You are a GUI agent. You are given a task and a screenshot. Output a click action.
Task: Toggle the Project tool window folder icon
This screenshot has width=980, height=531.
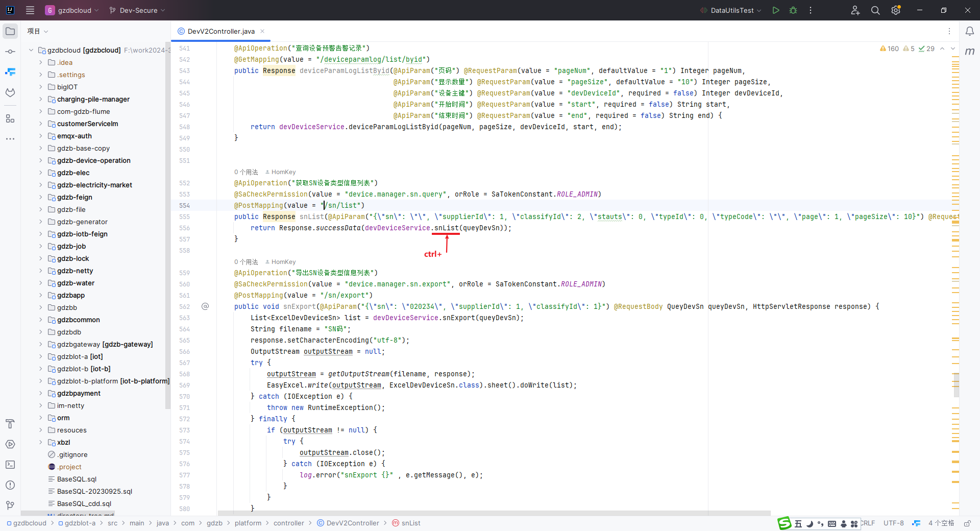coord(10,31)
